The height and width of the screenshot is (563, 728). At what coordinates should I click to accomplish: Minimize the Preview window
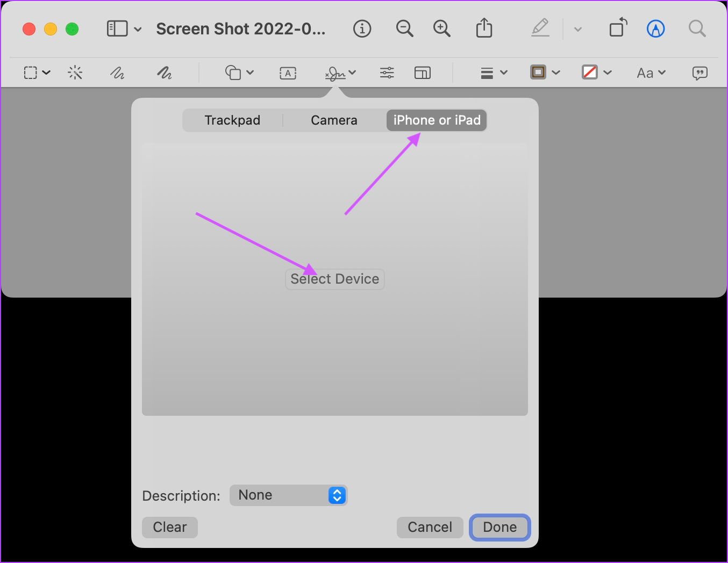point(51,29)
